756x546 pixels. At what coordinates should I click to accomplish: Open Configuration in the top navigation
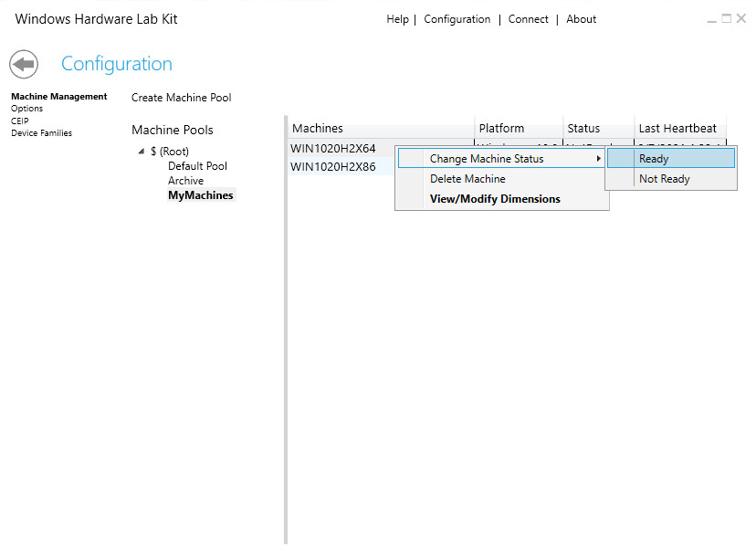pyautogui.click(x=457, y=19)
